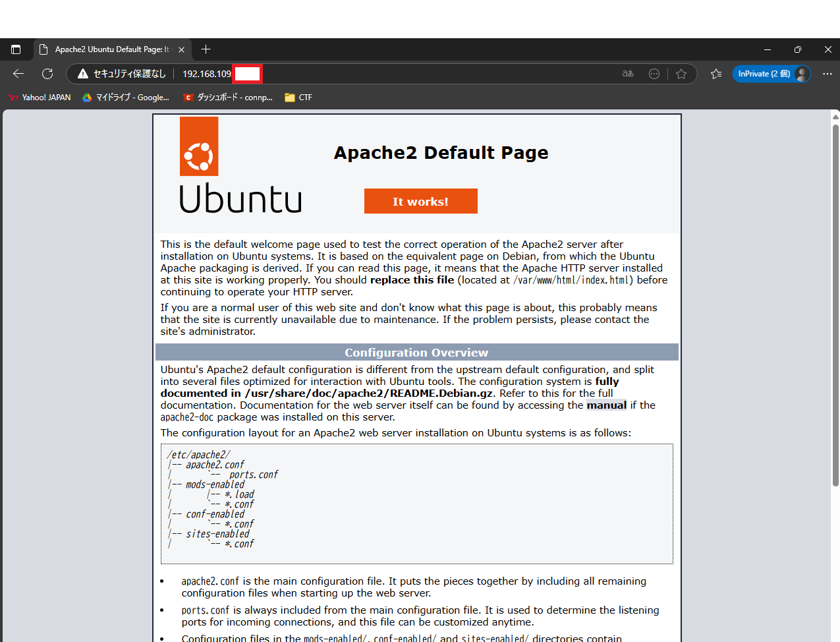Open the CTF bookmarks folder
Image resolution: width=840 pixels, height=642 pixels.
pyautogui.click(x=298, y=98)
